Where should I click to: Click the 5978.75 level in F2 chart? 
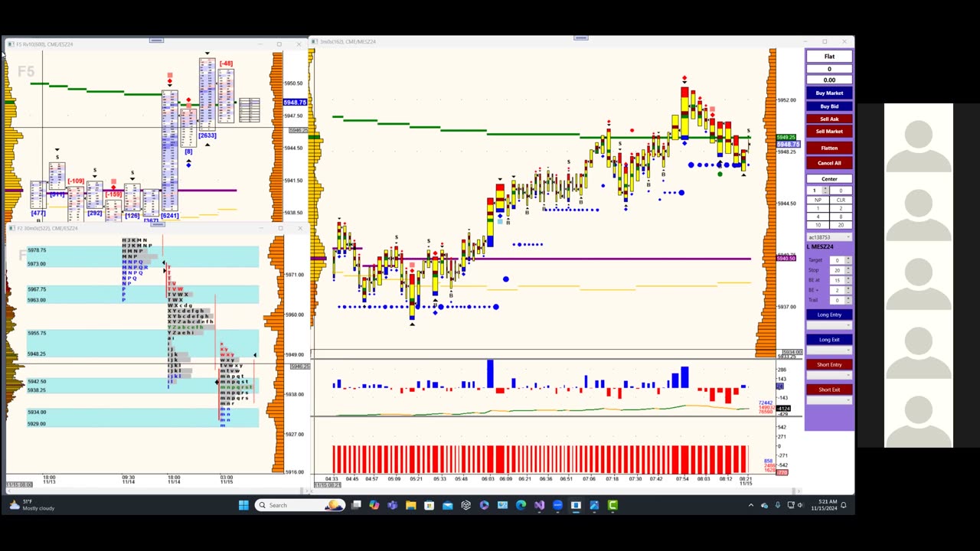pos(37,250)
